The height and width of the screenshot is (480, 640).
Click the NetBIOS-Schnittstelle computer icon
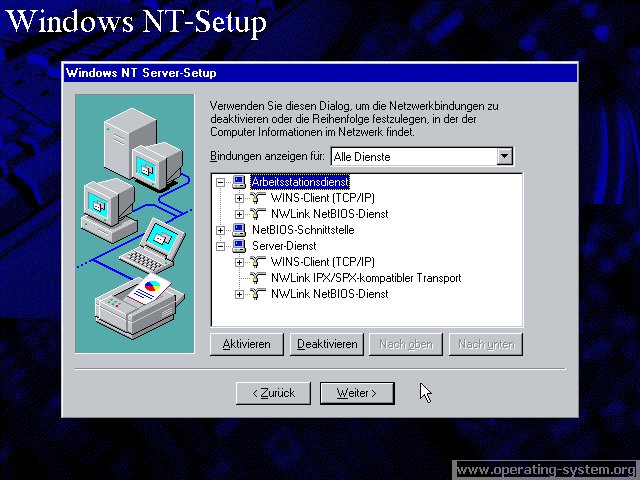pyautogui.click(x=239, y=230)
